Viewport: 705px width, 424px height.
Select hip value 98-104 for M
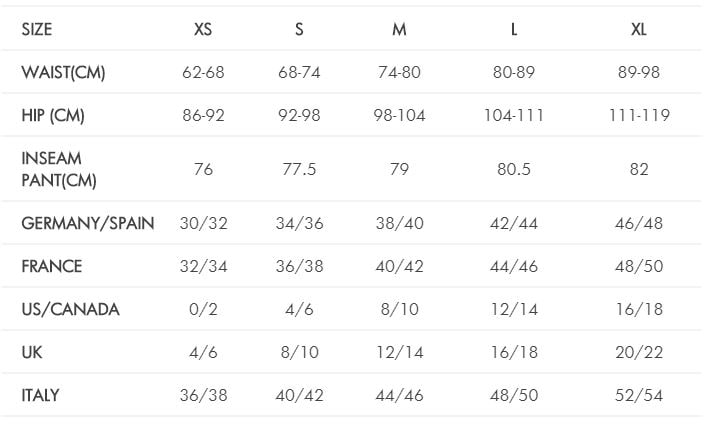[x=399, y=115]
